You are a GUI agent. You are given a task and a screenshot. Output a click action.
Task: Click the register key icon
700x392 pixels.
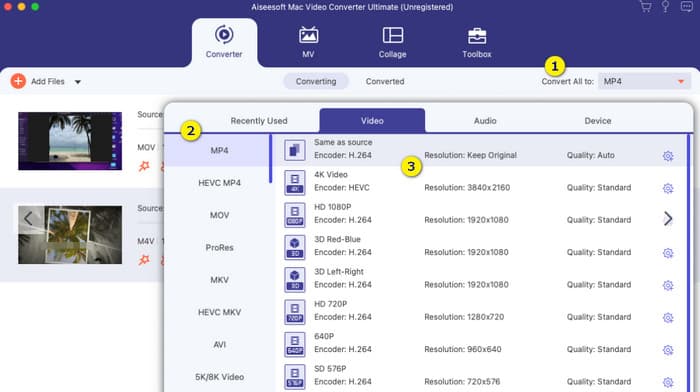coord(665,7)
